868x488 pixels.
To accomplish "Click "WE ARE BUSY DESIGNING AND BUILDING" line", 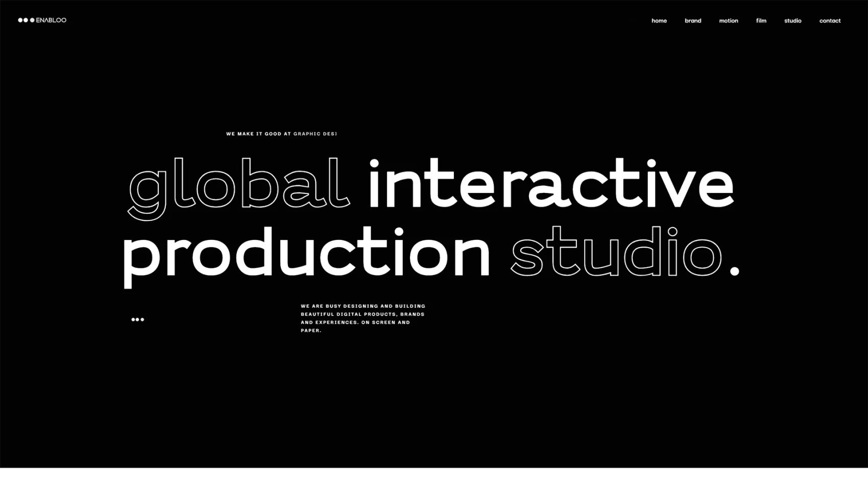I will click(x=363, y=306).
